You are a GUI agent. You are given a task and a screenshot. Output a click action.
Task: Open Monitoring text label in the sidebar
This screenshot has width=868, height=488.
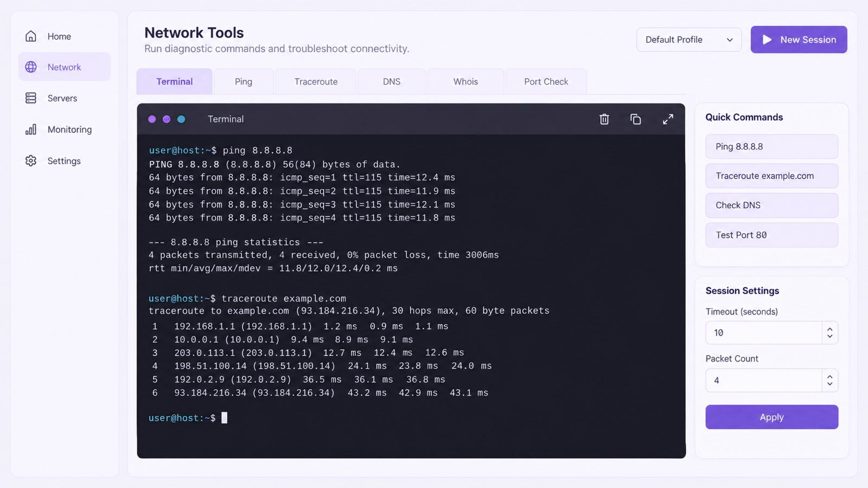tap(70, 130)
